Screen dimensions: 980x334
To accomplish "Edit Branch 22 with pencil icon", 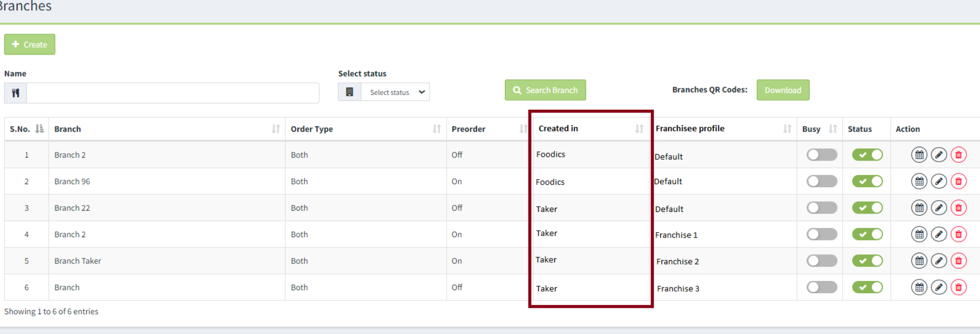I will pos(939,208).
